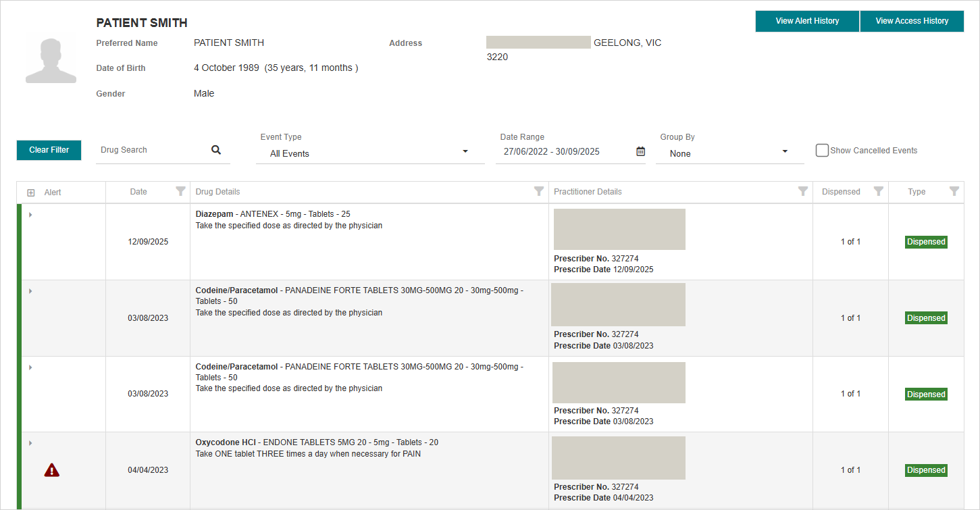This screenshot has width=980, height=510.
Task: Enable Show Cancelled Events
Action: click(822, 150)
